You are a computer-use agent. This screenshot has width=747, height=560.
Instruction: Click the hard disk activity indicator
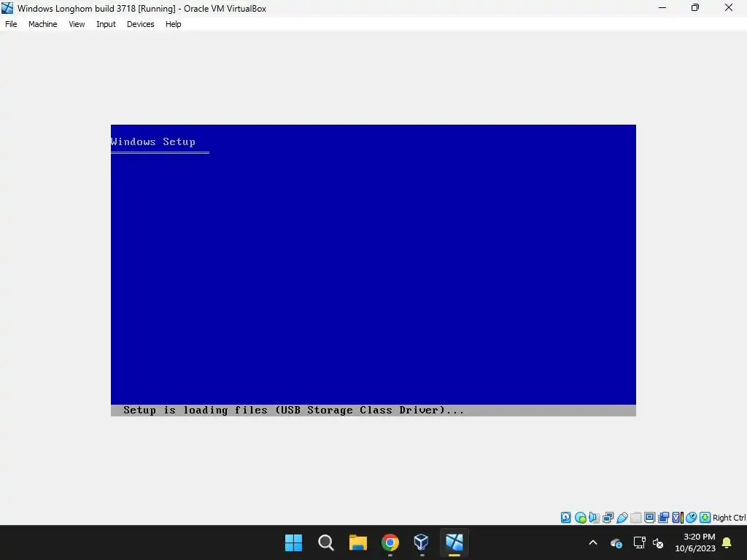tap(566, 518)
